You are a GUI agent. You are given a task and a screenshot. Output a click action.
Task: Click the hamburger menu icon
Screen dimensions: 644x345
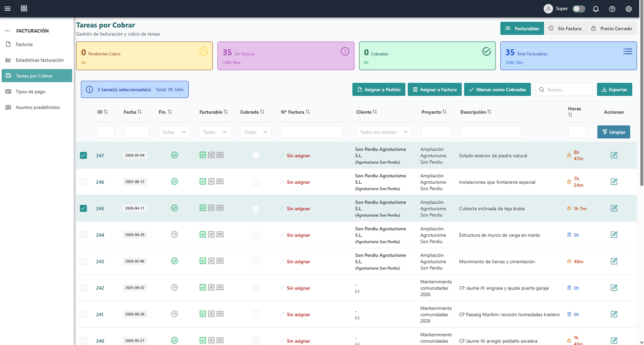coord(7,8)
